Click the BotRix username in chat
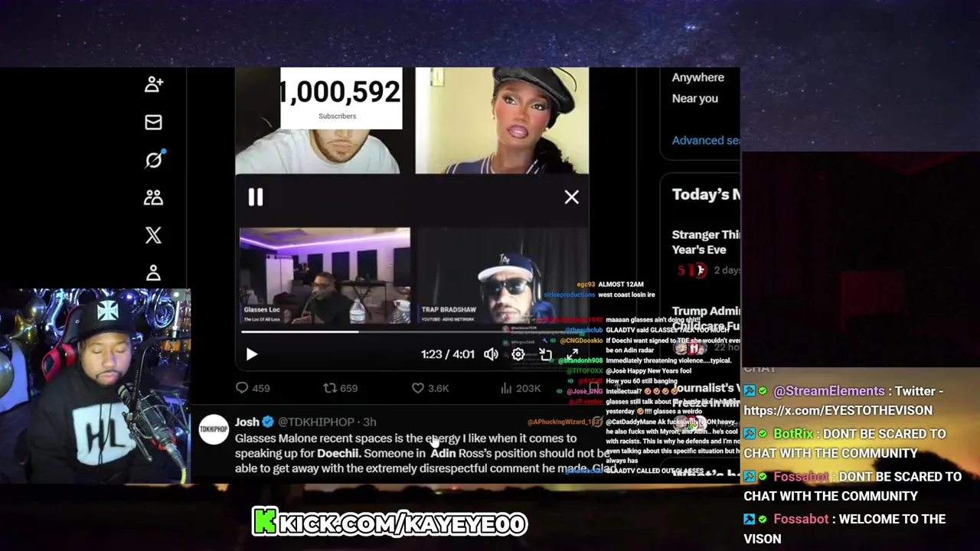The width and height of the screenshot is (980, 551). coord(793,433)
